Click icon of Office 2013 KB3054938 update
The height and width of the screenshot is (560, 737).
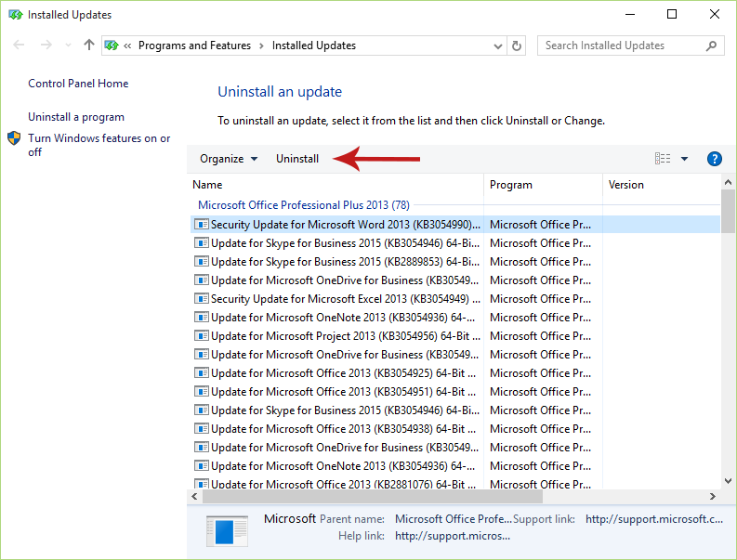(x=201, y=429)
